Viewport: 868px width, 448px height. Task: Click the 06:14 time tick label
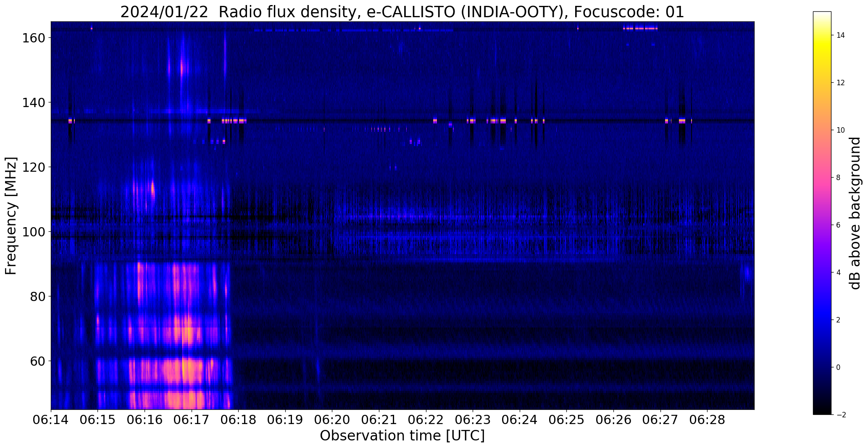coord(51,420)
